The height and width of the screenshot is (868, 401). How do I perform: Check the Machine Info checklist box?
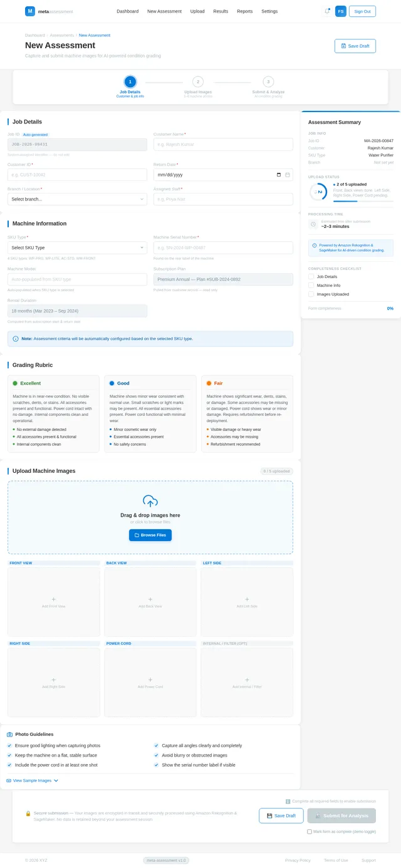(x=311, y=285)
